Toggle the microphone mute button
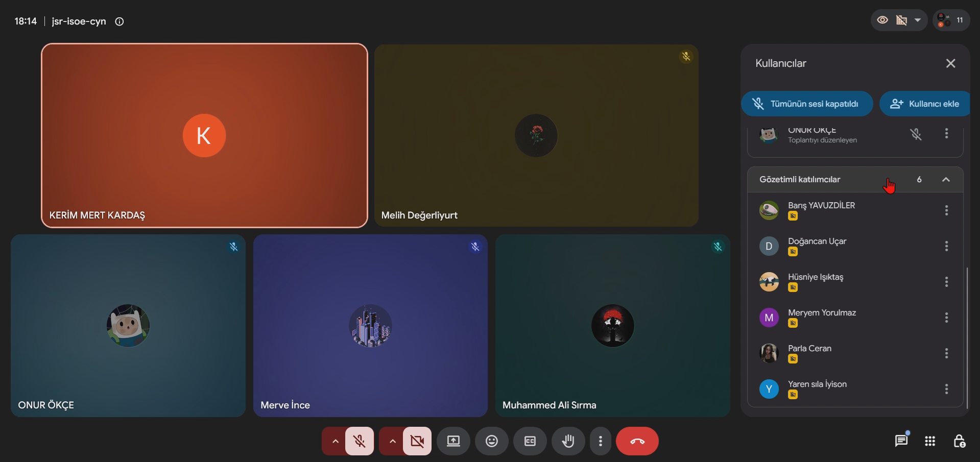This screenshot has width=980, height=462. pos(360,441)
